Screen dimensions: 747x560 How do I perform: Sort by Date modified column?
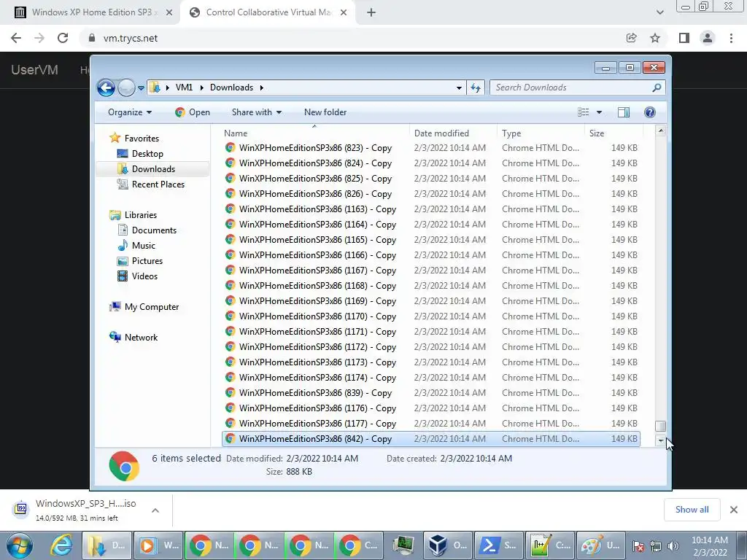point(452,133)
